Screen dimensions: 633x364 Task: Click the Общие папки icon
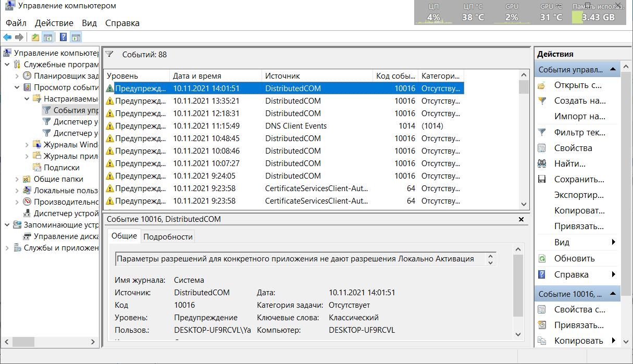27,179
